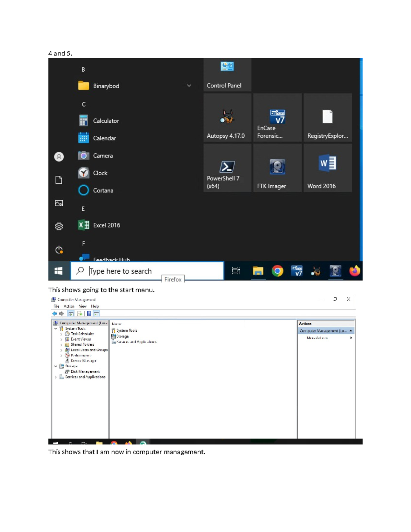Open Task View on the taskbar
This screenshot has width=411, height=532.
[236, 271]
